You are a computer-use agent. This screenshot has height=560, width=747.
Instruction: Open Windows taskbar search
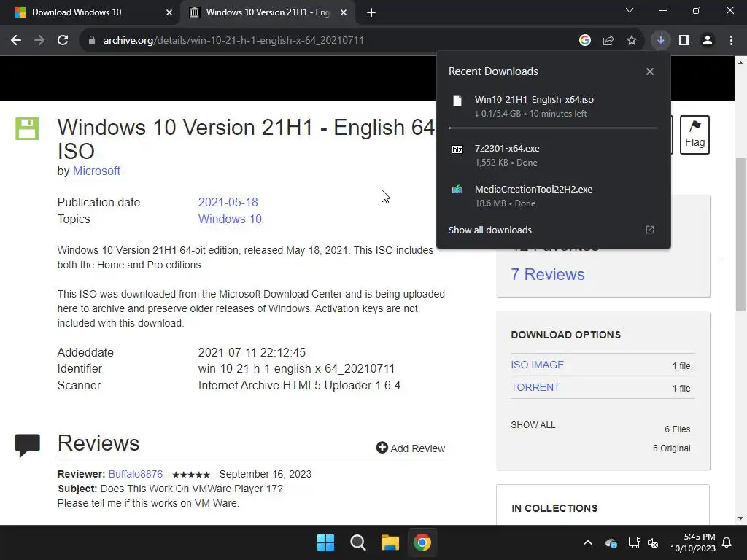357,542
